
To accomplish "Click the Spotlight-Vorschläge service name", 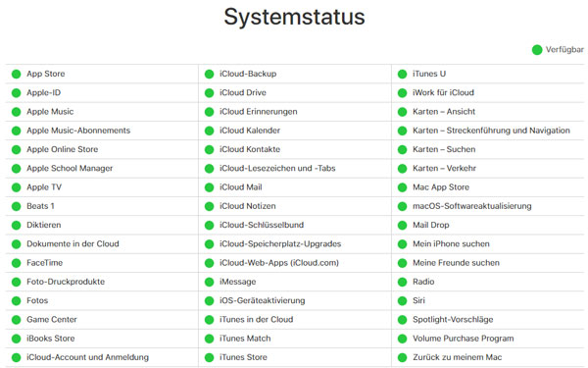I will tap(453, 320).
